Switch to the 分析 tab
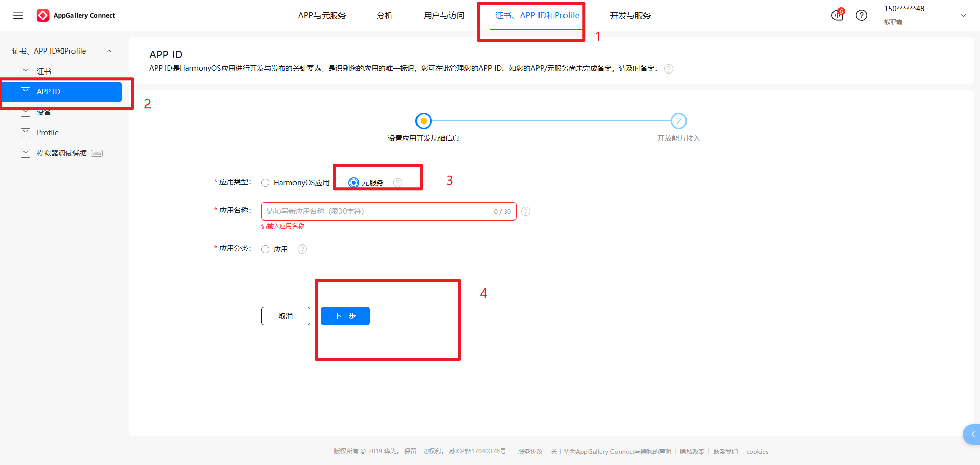The image size is (980, 465). [385, 15]
